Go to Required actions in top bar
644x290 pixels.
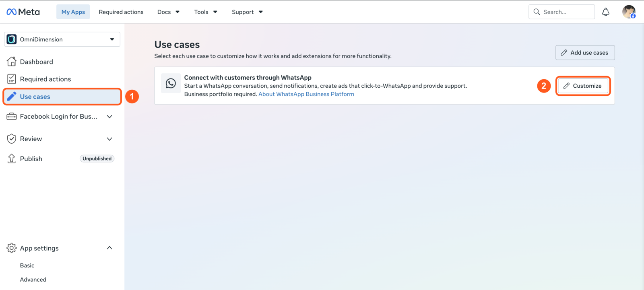(x=121, y=12)
